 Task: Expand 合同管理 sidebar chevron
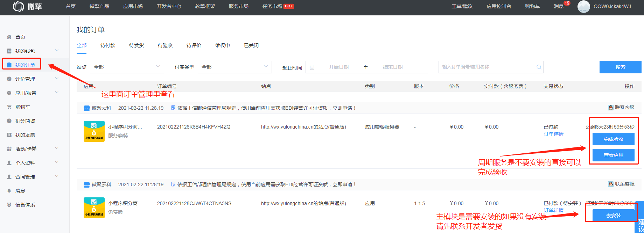(57, 176)
